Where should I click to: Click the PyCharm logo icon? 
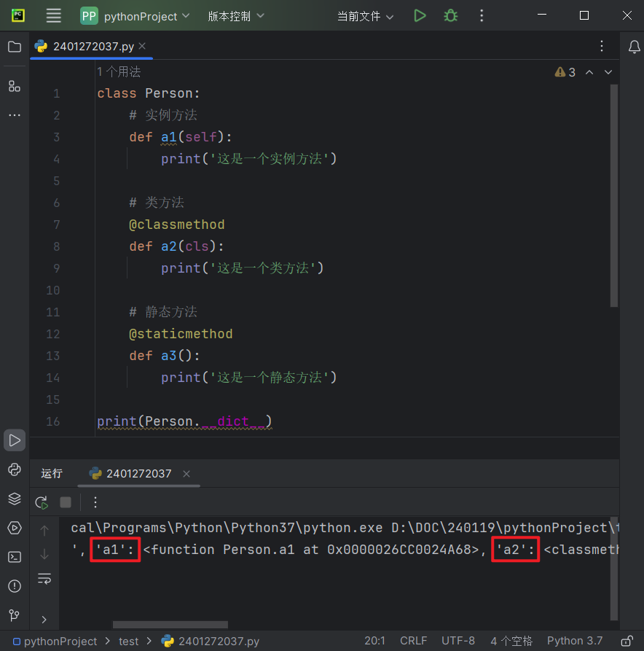click(17, 16)
